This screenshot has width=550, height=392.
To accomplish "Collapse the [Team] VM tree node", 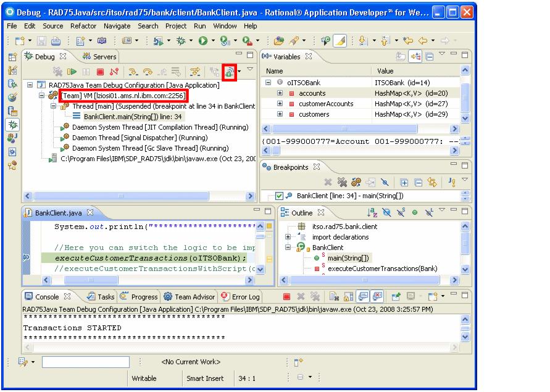I will 42,96.
